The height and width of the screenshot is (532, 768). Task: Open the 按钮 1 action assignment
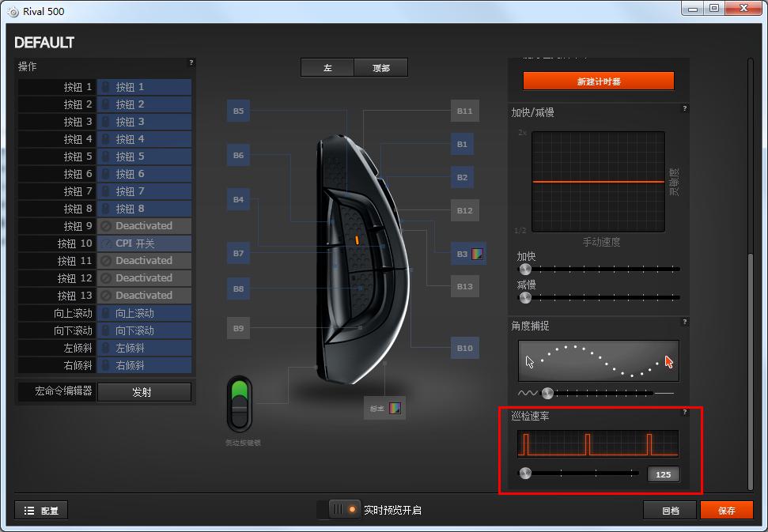144,87
